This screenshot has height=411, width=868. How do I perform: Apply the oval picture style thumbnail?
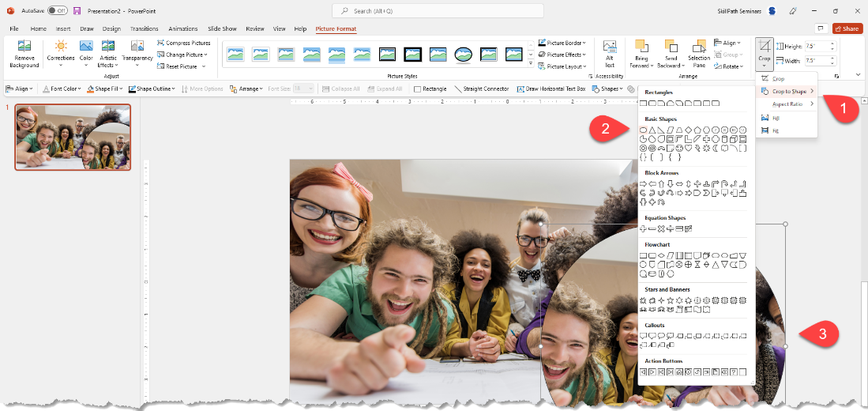click(464, 54)
